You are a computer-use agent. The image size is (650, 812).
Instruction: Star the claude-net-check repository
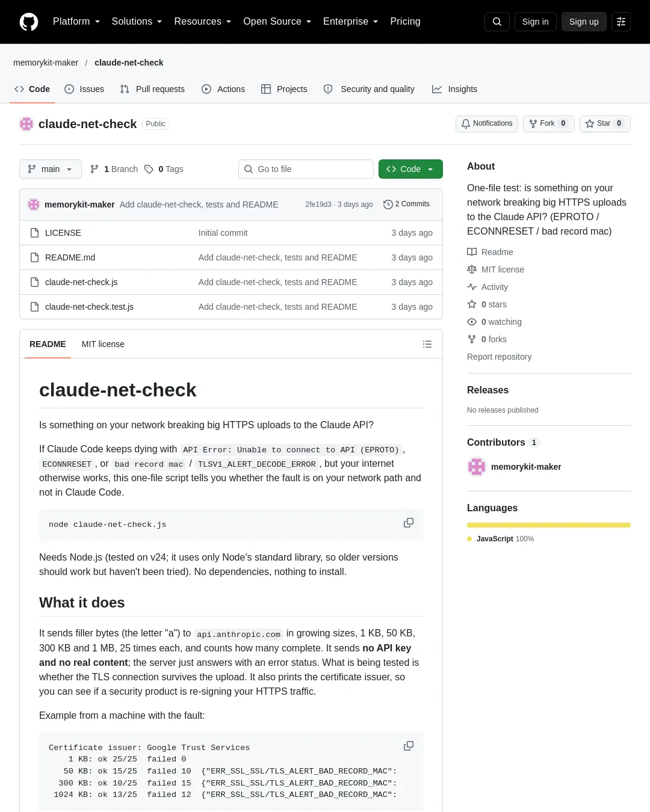coord(605,123)
